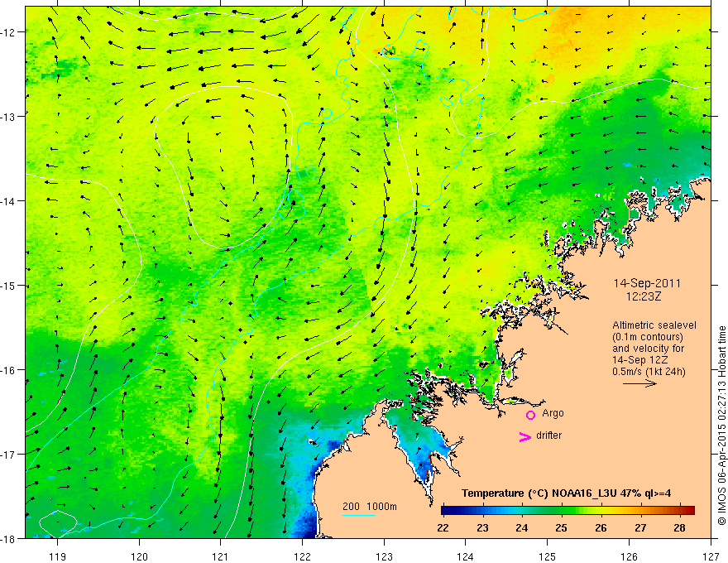Click the '(0.1m contours)' text

tap(648, 337)
